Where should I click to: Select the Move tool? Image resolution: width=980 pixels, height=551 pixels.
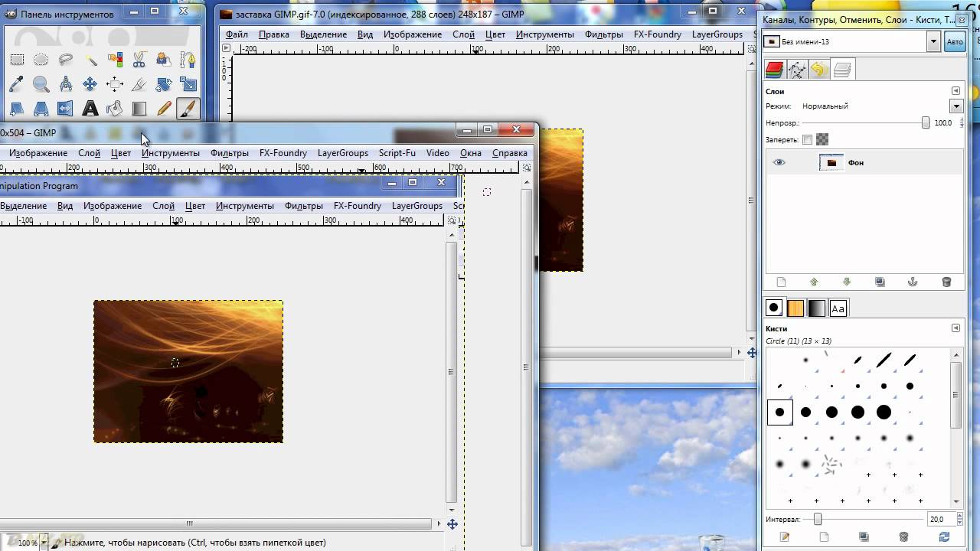[x=90, y=84]
